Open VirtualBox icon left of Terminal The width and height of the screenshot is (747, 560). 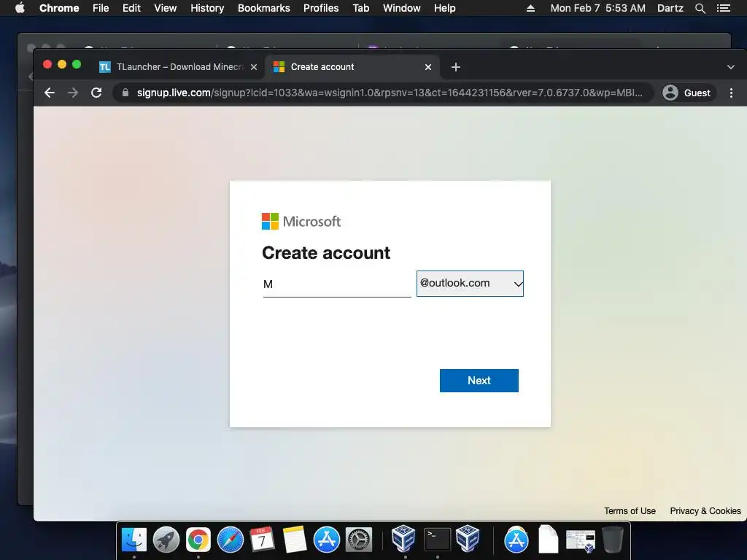(x=404, y=539)
